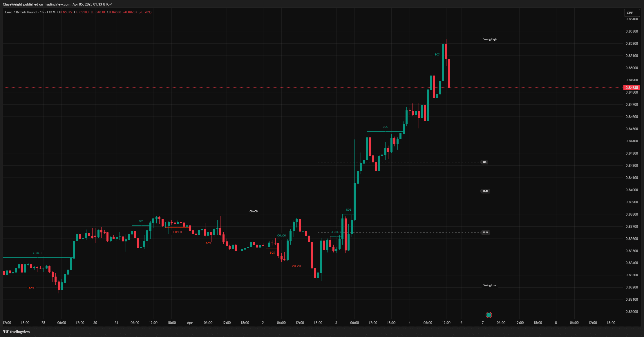Select the BOS label near the Swing High
The width and height of the screenshot is (644, 337).
tap(437, 54)
